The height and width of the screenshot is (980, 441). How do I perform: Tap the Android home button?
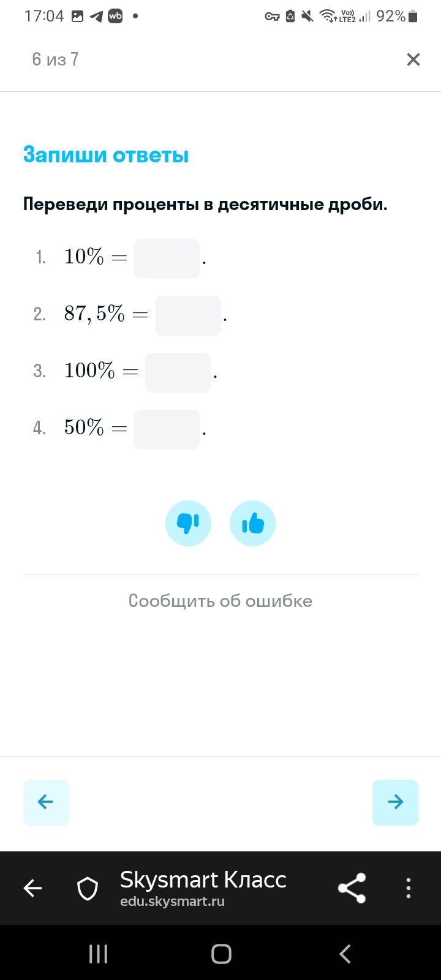pos(221,954)
